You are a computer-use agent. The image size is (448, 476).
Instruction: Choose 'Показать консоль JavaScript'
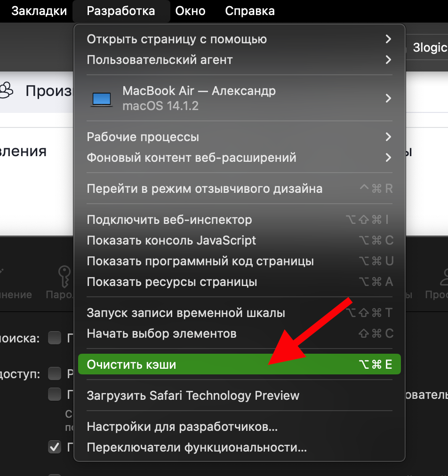(x=171, y=240)
